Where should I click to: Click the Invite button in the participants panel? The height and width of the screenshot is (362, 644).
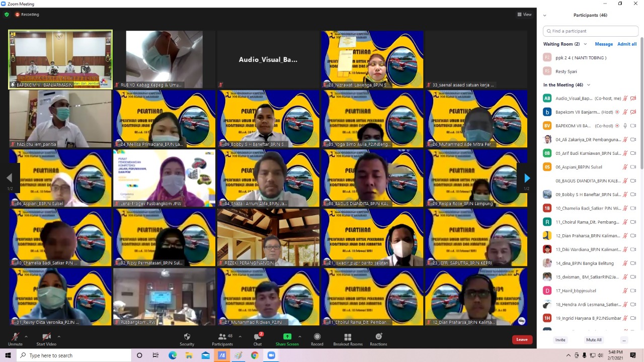[560, 340]
